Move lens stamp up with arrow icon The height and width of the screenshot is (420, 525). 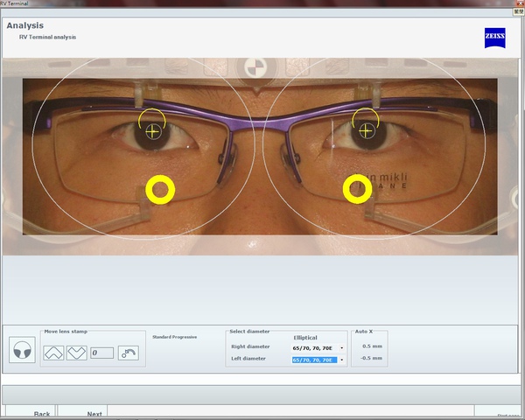53,353
